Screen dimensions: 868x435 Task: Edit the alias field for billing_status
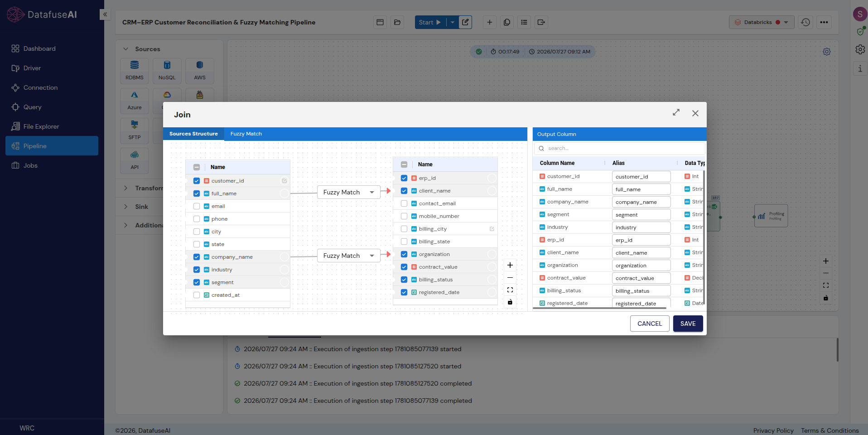(641, 291)
